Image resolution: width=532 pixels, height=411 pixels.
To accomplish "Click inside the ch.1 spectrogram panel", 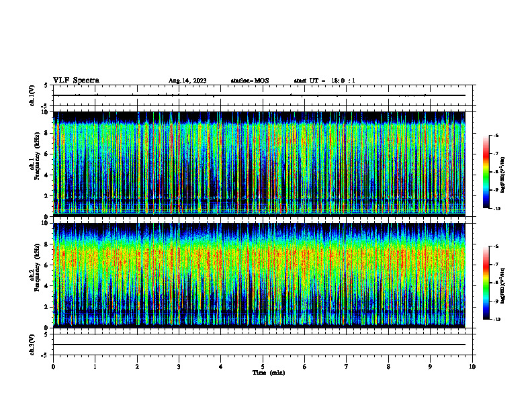I will 259,164.
